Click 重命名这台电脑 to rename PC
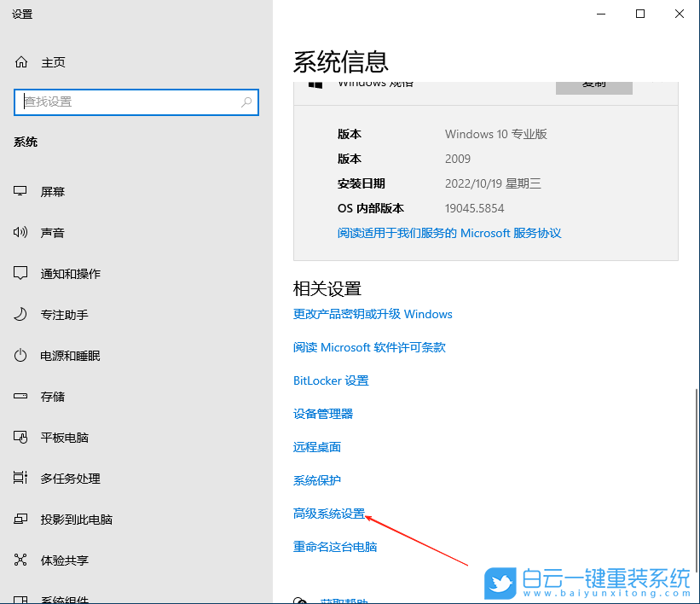This screenshot has width=700, height=604. pyautogui.click(x=336, y=546)
